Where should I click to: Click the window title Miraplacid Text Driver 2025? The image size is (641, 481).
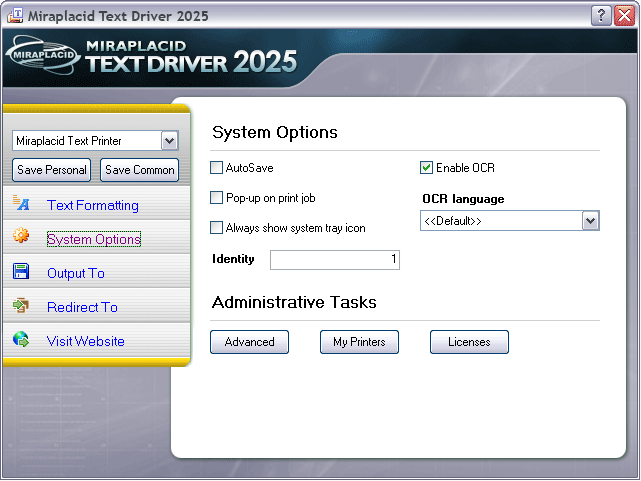point(118,16)
